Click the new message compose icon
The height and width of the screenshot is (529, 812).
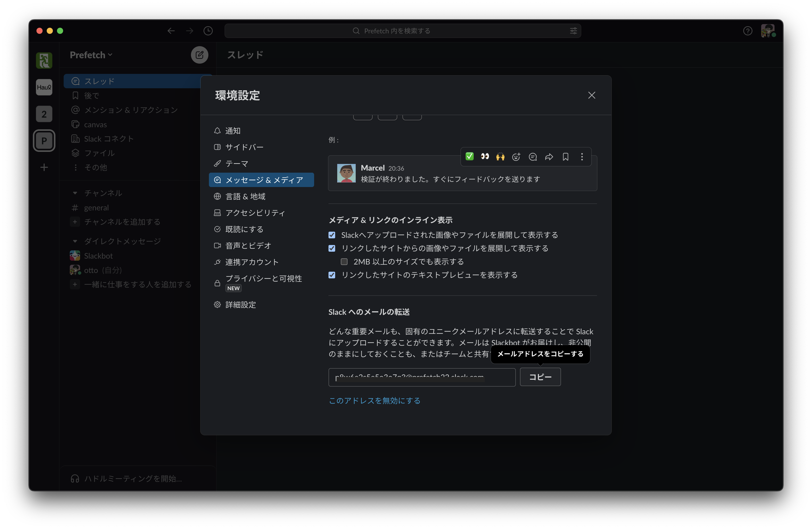pos(199,55)
